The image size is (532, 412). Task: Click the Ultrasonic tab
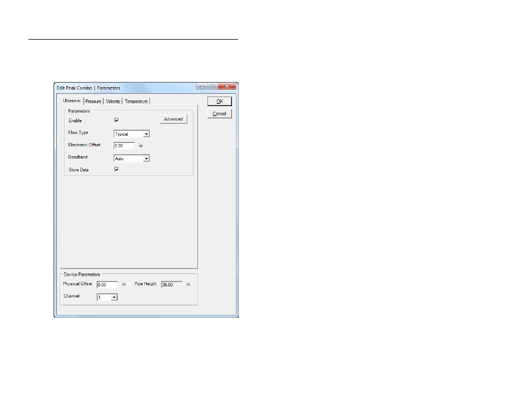[72, 101]
